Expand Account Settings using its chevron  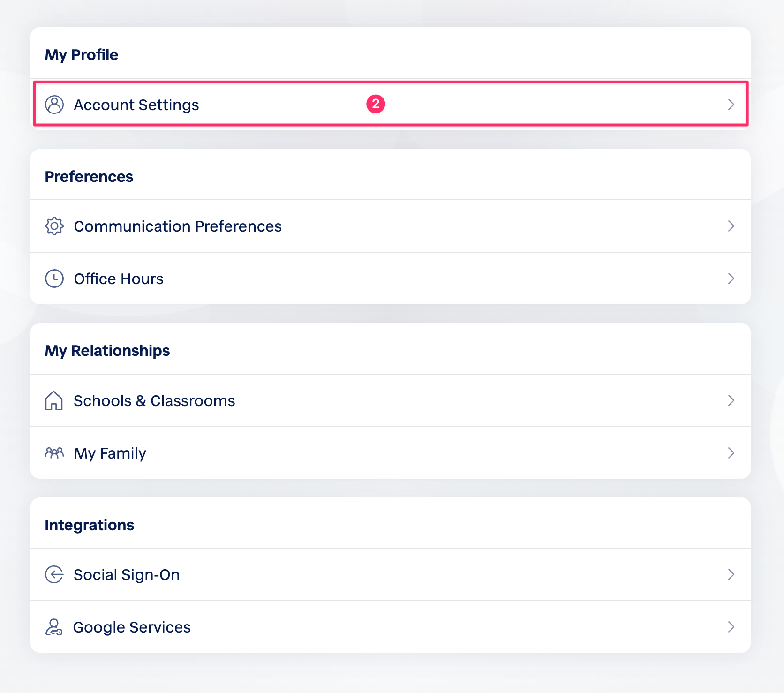731,105
